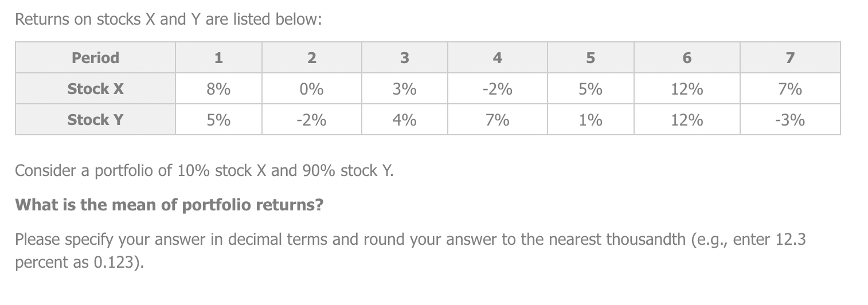This screenshot has height=305, width=868.
Task: Click the Period header cell
Action: (x=95, y=57)
